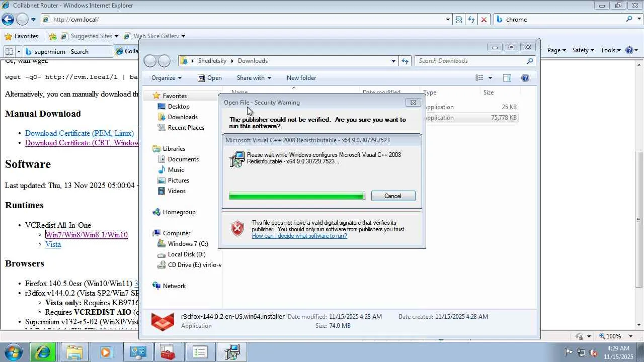Sort files by the Size column

click(500, 93)
